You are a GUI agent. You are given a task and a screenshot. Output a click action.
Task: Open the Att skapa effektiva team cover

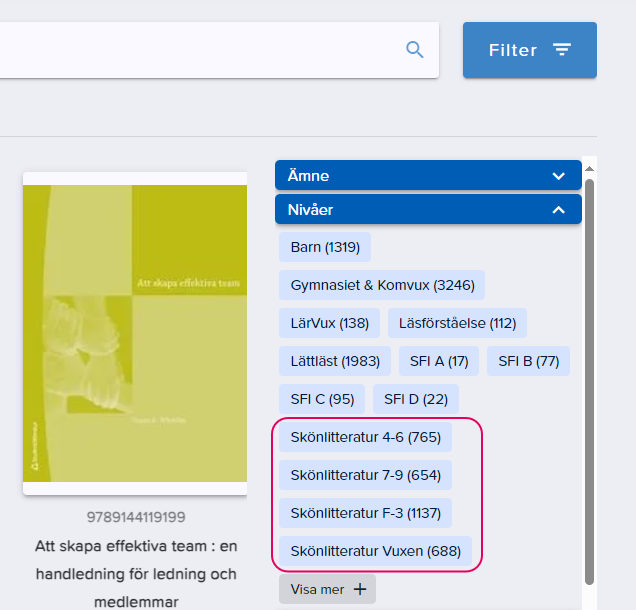135,333
